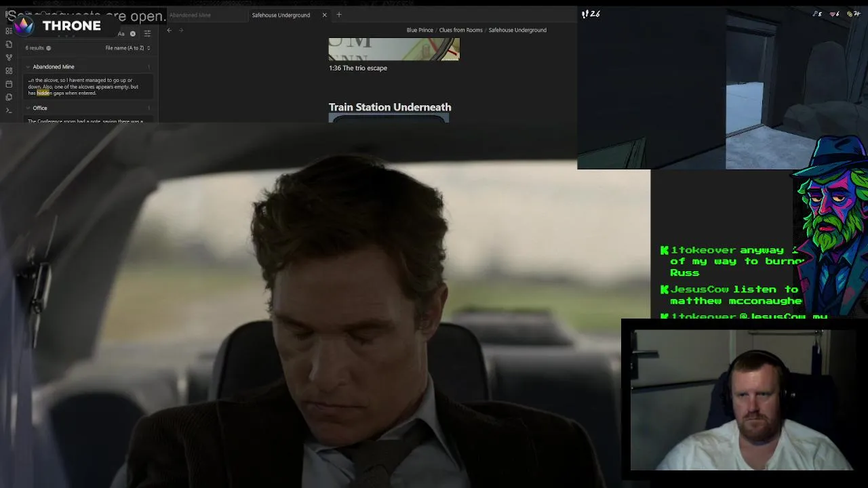Click the gems counter in game HUD
Viewport: 868px width, 488px height.
[835, 14]
